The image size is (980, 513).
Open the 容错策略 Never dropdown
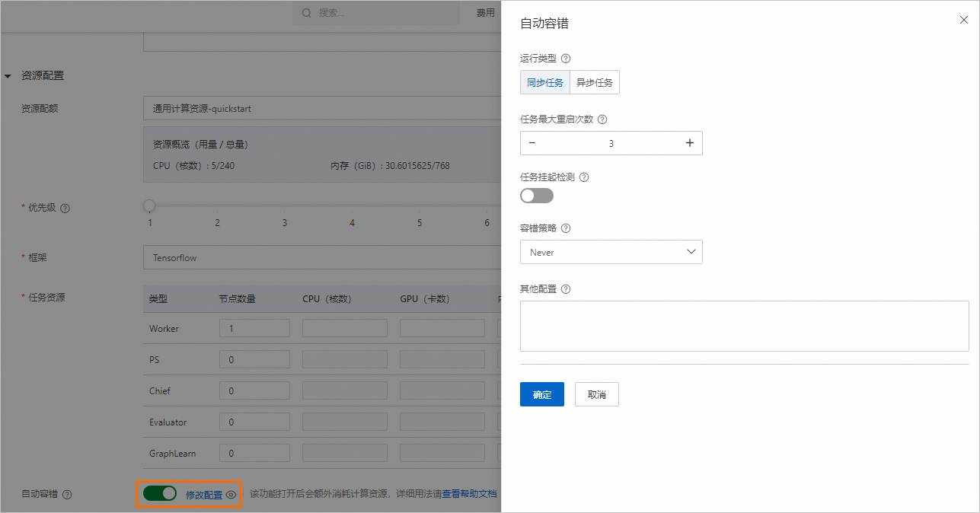[611, 252]
